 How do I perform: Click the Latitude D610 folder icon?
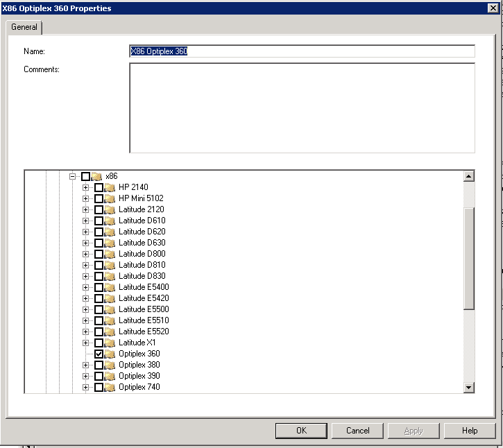110,221
